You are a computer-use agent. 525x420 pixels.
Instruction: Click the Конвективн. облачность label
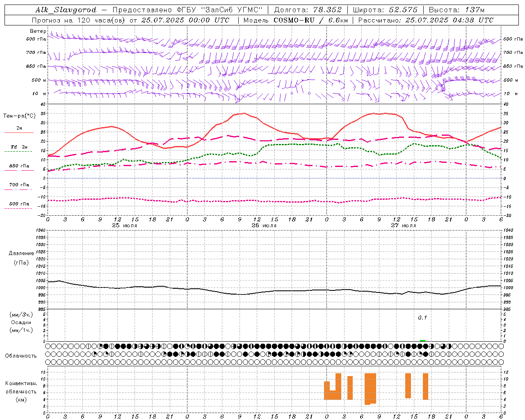coord(21,388)
